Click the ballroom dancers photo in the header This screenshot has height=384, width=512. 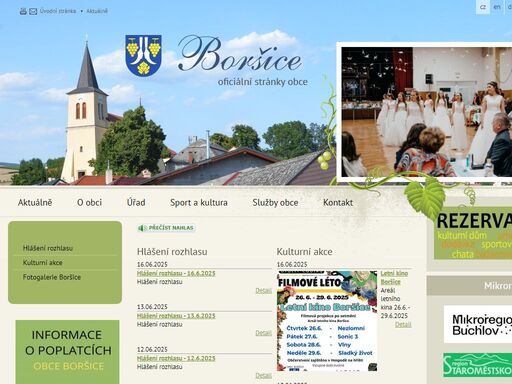(x=427, y=112)
